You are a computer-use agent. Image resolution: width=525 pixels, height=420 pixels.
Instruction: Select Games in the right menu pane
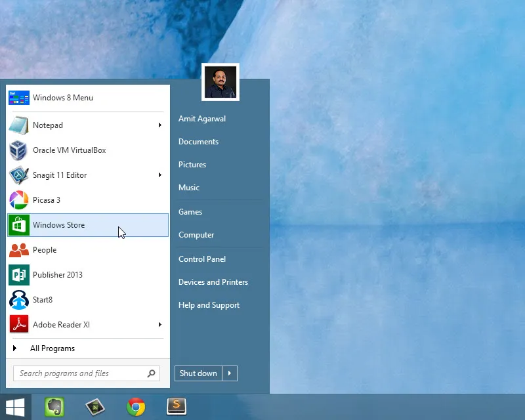(x=190, y=211)
